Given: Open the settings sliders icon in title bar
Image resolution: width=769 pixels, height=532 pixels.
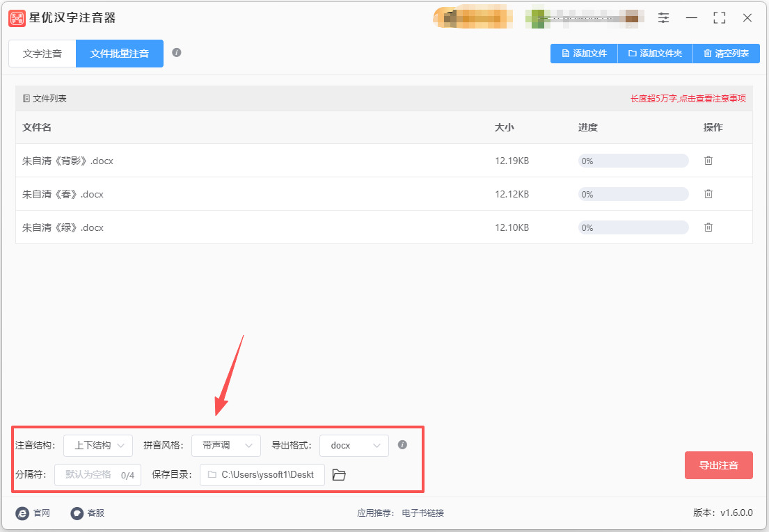Looking at the screenshot, I should (663, 18).
